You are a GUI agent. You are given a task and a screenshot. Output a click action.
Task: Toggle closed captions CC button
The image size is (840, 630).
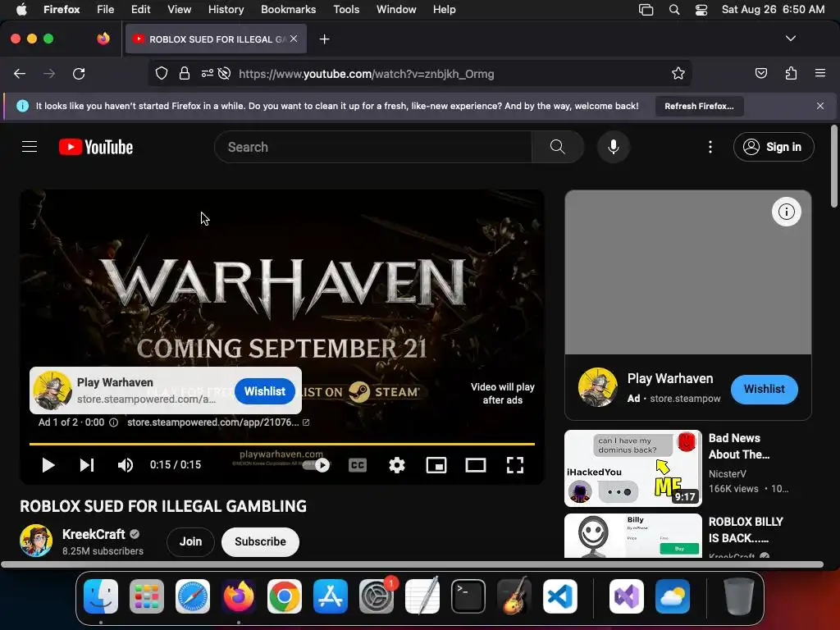tap(358, 465)
